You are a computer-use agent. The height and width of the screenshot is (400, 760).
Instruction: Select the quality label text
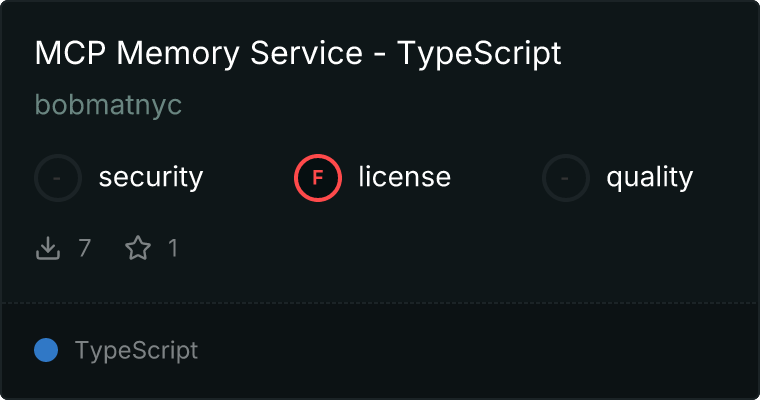pyautogui.click(x=649, y=178)
